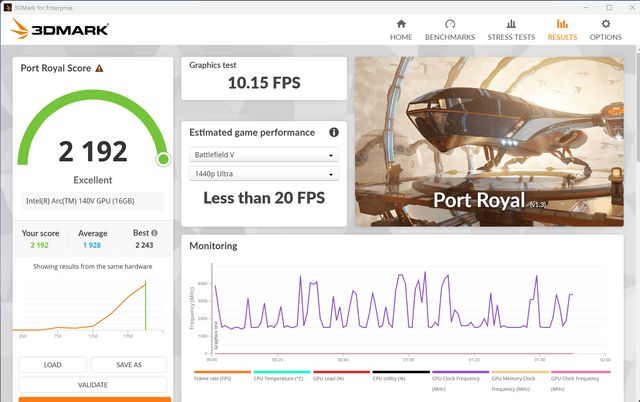640x402 pixels.
Task: Click the 3DMark logo
Action: click(59, 29)
